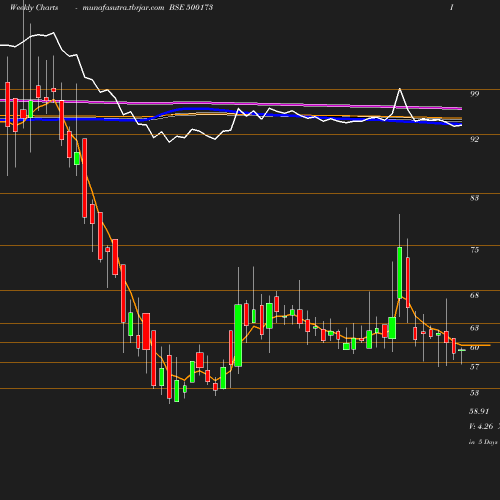500x500 pixels.
Task: Click the peak of the white indicator line near 99
Action: click(400, 89)
